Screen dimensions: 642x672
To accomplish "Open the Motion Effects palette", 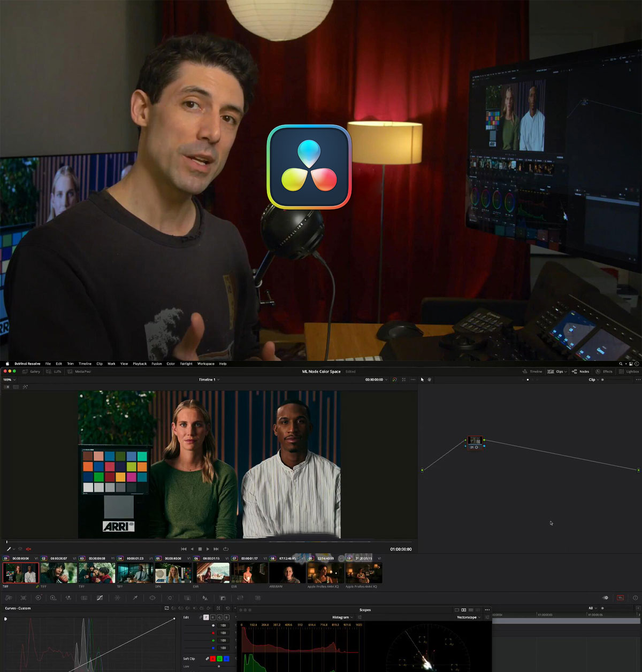I will pyautogui.click(x=84, y=598).
